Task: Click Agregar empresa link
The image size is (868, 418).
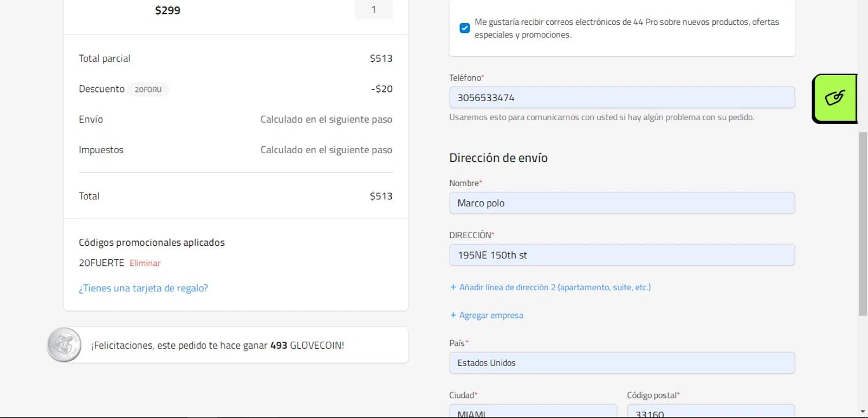Action: pyautogui.click(x=487, y=315)
